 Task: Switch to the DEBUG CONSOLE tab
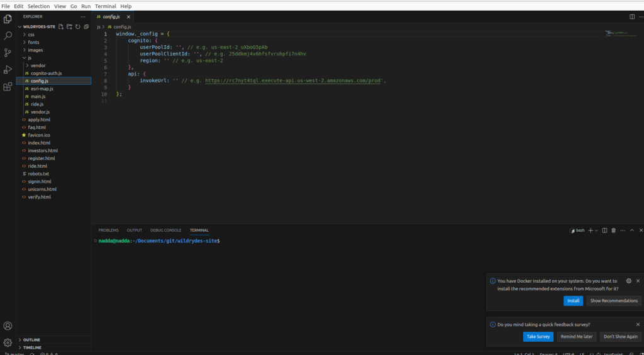[166, 231]
